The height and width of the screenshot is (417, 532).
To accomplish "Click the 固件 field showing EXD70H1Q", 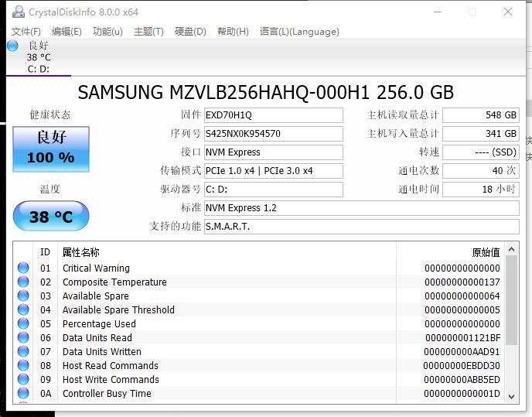I will 273,115.
